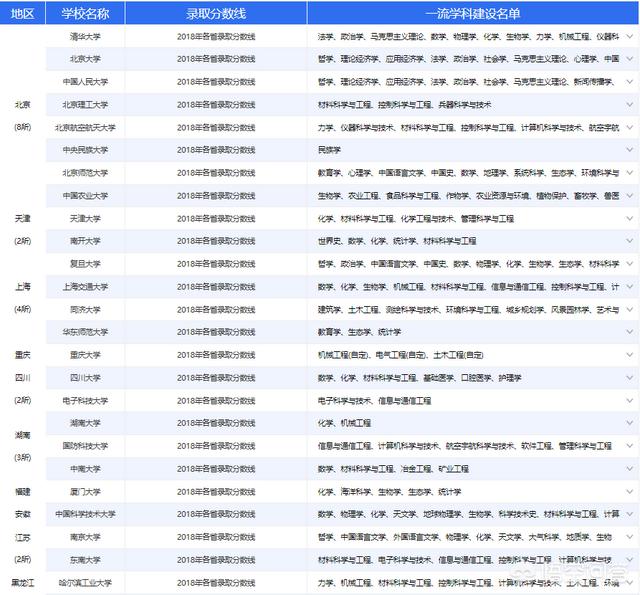Expand the 南开大学 row chevron

[629, 241]
